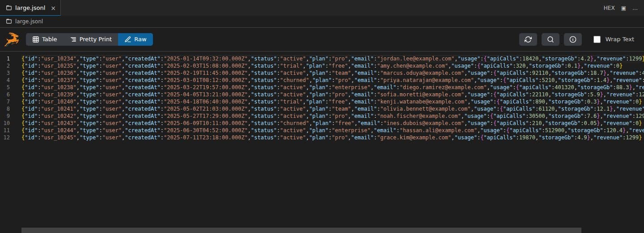Click line number 5
This screenshot has height=233, width=644.
coord(8,87)
